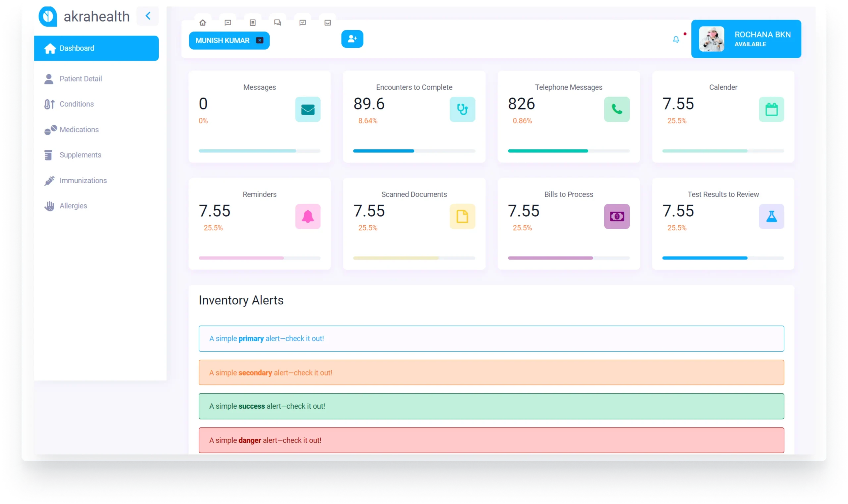Click the Allergies hand icon
The width and height of the screenshot is (848, 504).
click(x=49, y=206)
